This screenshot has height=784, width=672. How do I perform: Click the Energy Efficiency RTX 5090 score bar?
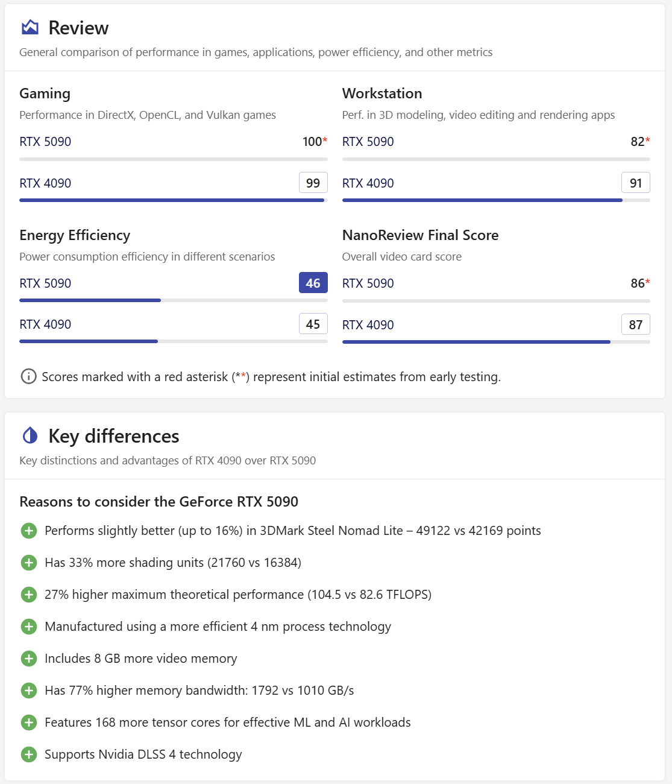174,300
